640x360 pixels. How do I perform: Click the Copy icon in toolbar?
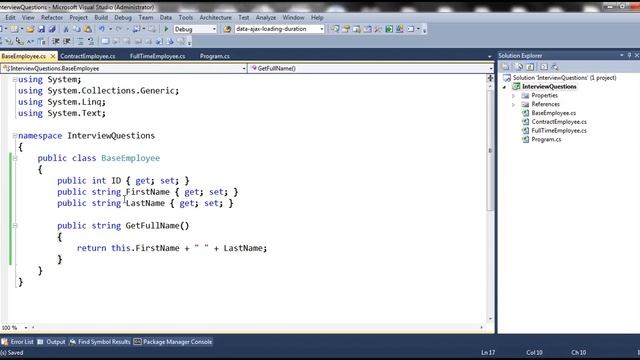click(x=77, y=29)
